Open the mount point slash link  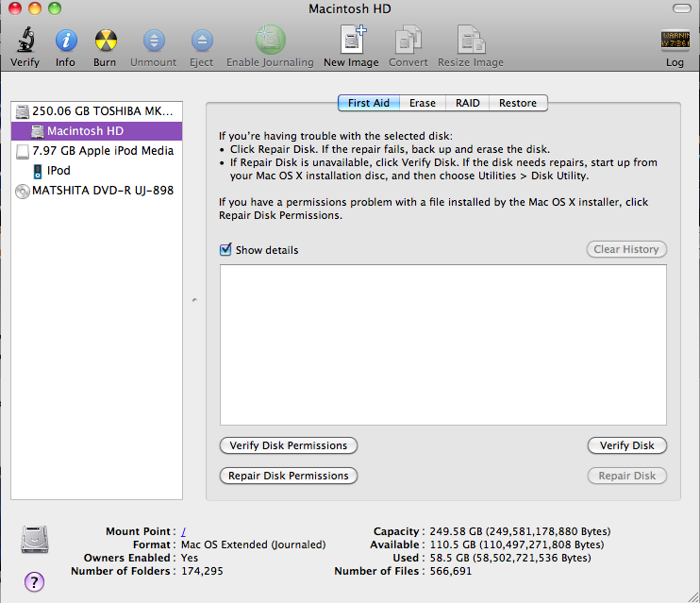(183, 531)
